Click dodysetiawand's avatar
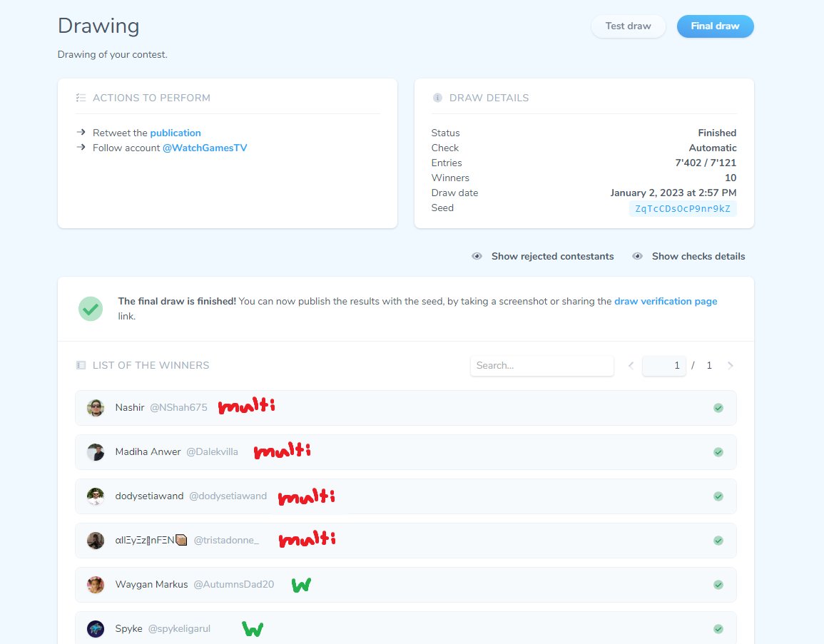This screenshot has width=824, height=644. (95, 496)
